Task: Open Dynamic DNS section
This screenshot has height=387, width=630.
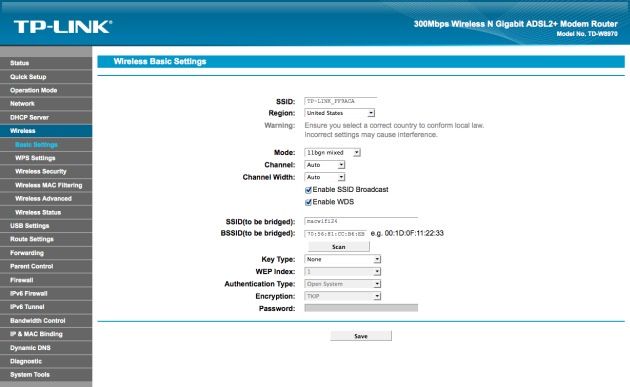Action: [x=46, y=348]
